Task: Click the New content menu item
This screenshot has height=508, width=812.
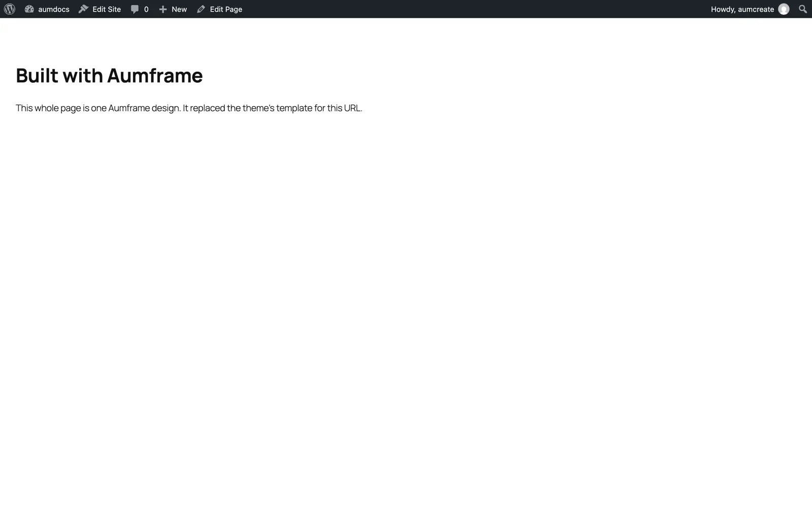Action: 173,9
